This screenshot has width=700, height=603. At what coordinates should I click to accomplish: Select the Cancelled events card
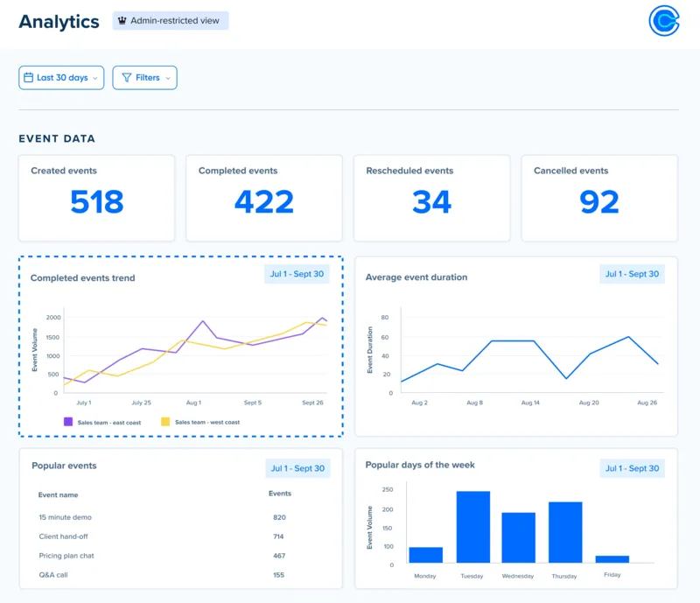tap(599, 199)
